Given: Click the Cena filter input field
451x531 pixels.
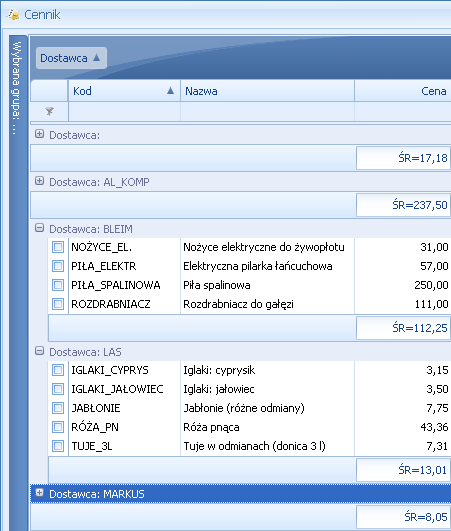Looking at the screenshot, I should click(403, 111).
